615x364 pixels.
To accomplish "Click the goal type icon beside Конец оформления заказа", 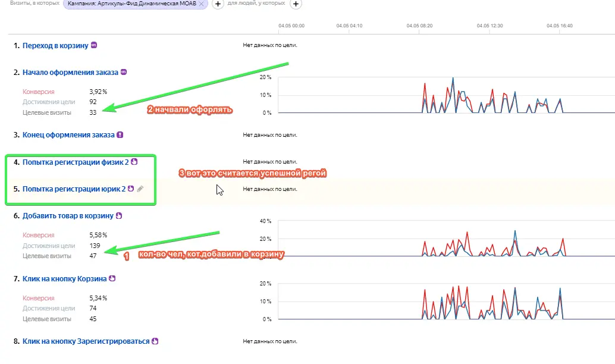I will [120, 134].
